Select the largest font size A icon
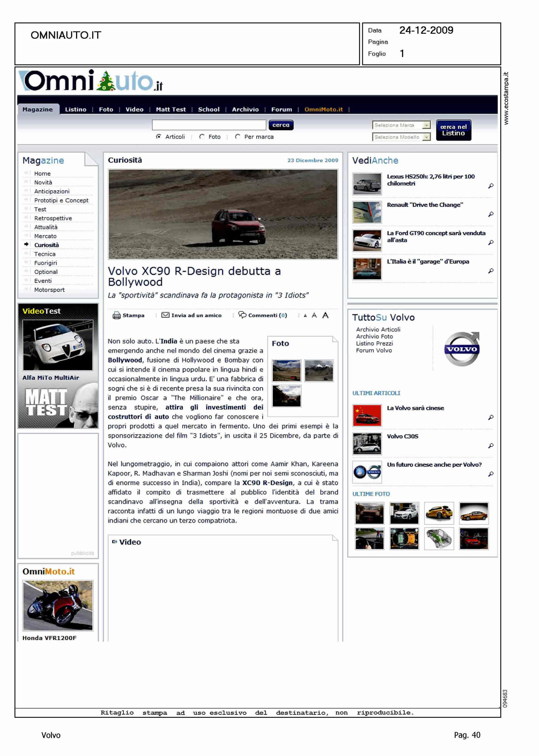The image size is (539, 756). (x=325, y=315)
